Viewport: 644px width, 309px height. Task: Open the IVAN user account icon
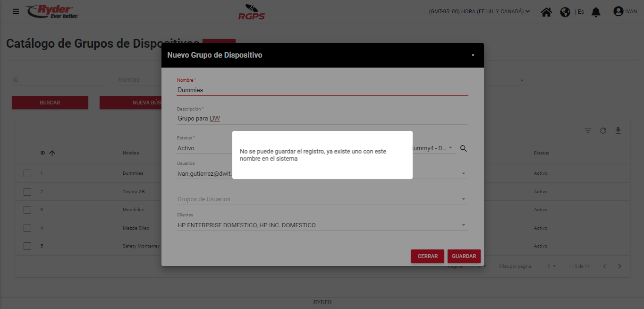[x=618, y=11]
